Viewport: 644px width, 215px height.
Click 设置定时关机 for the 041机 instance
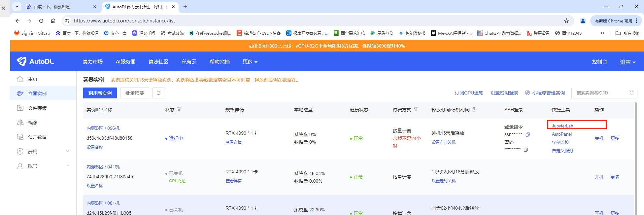point(444,181)
